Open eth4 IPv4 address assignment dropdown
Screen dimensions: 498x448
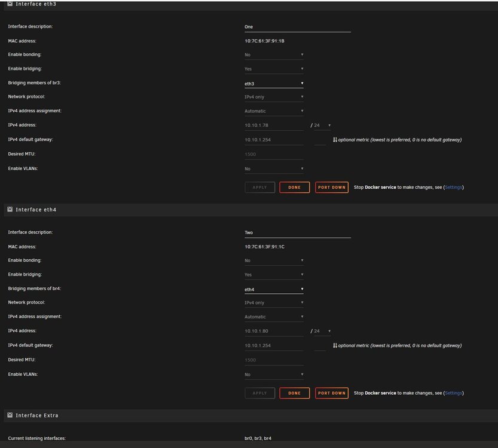coord(274,317)
